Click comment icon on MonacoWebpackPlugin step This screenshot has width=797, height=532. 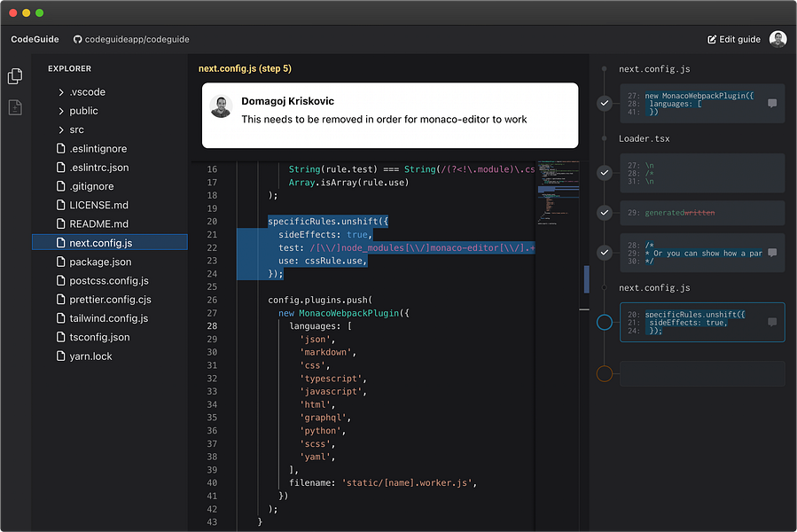(772, 104)
